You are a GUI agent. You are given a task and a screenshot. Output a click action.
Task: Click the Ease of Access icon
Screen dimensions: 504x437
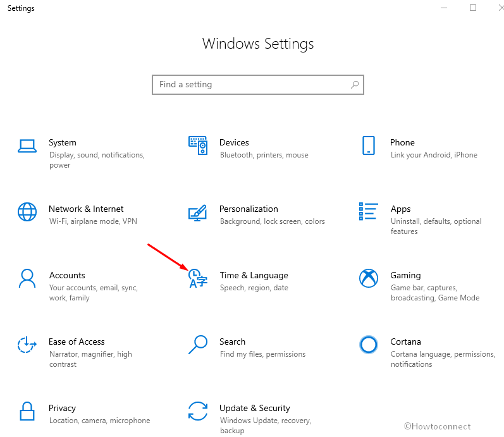coord(27,345)
